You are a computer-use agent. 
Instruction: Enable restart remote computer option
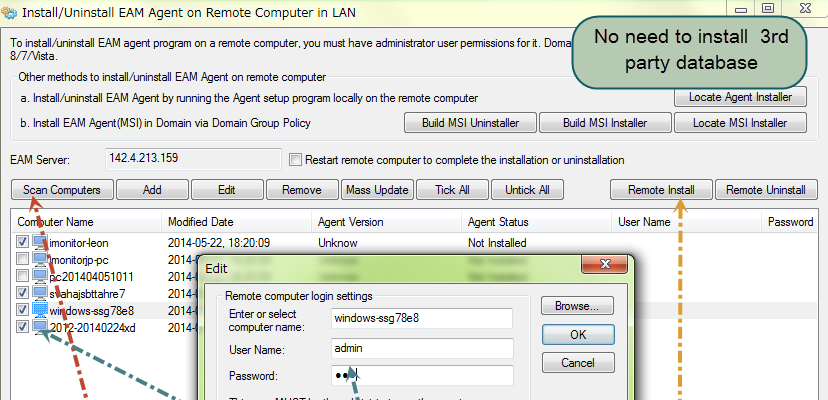pos(295,160)
